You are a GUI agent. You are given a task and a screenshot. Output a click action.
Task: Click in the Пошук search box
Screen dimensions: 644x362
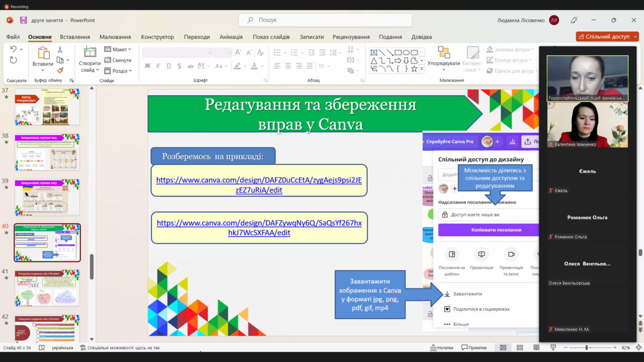(325, 20)
